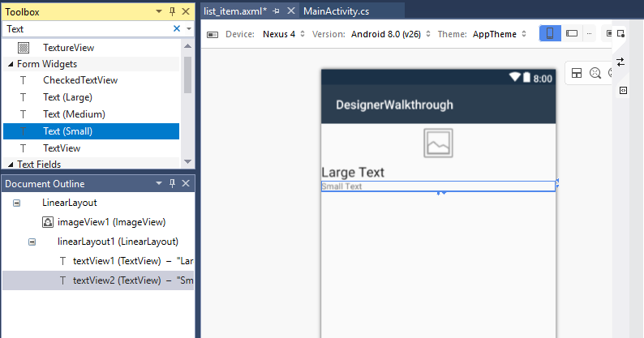Image resolution: width=644 pixels, height=338 pixels.
Task: Switch to the MainActivity.cs tab
Action: click(337, 11)
